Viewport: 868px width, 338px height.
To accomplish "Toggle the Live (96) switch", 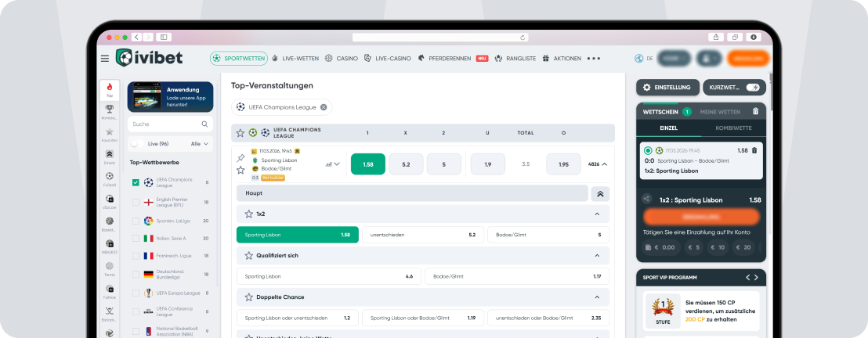I will tap(137, 144).
